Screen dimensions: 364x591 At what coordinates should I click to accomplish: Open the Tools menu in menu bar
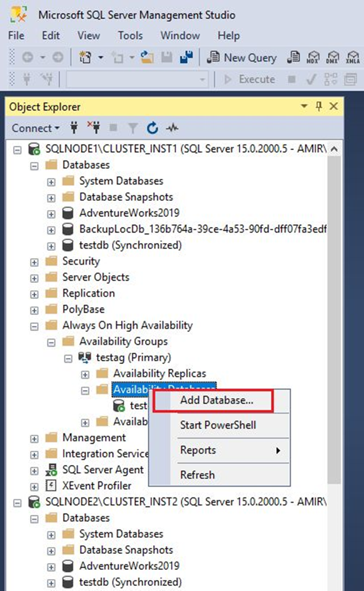[130, 35]
